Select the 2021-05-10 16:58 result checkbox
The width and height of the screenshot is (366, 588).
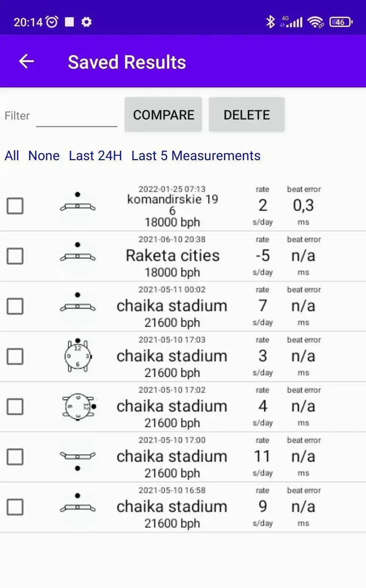point(15,507)
